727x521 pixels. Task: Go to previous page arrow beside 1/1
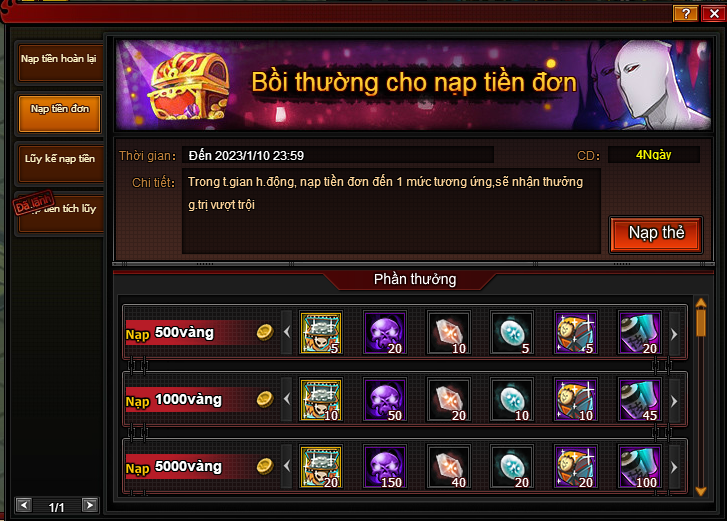click(24, 505)
